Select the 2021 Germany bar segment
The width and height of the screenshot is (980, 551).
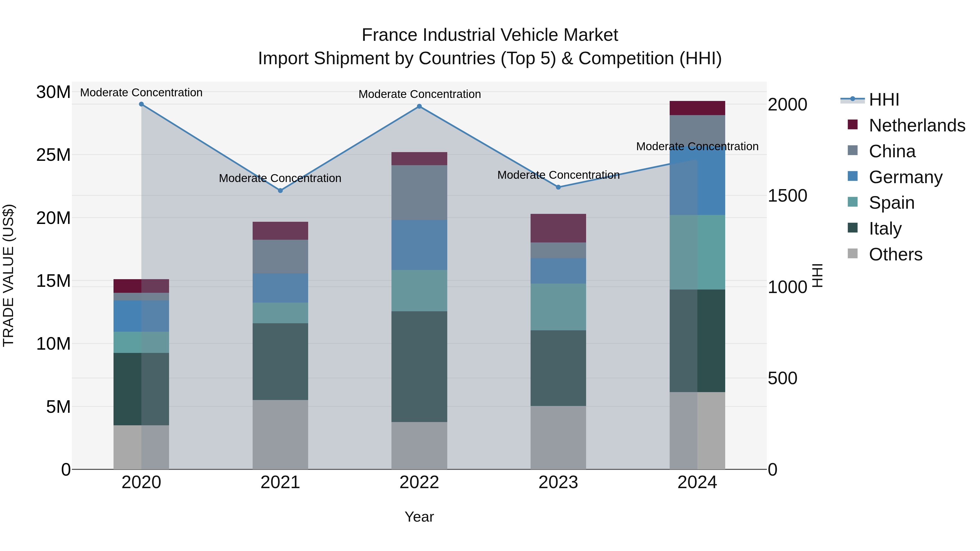click(x=280, y=288)
